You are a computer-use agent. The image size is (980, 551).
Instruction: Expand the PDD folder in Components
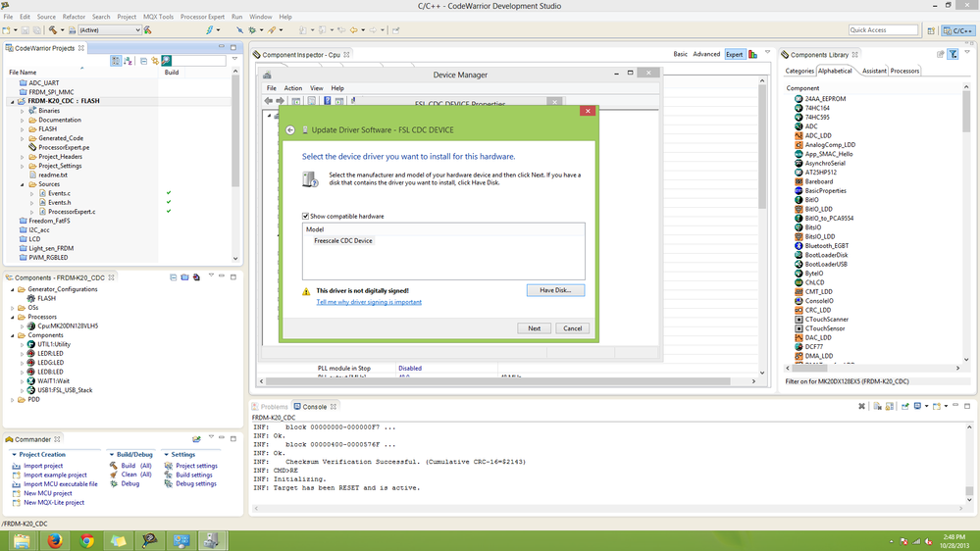(13, 400)
